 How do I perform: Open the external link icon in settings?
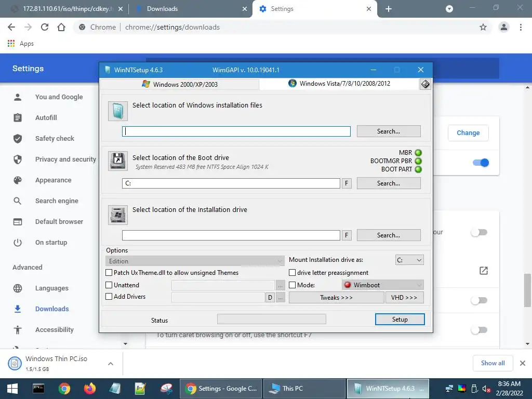click(x=484, y=270)
